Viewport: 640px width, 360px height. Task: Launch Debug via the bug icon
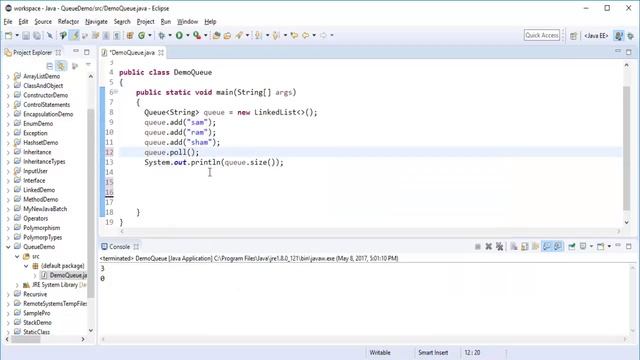point(162,36)
